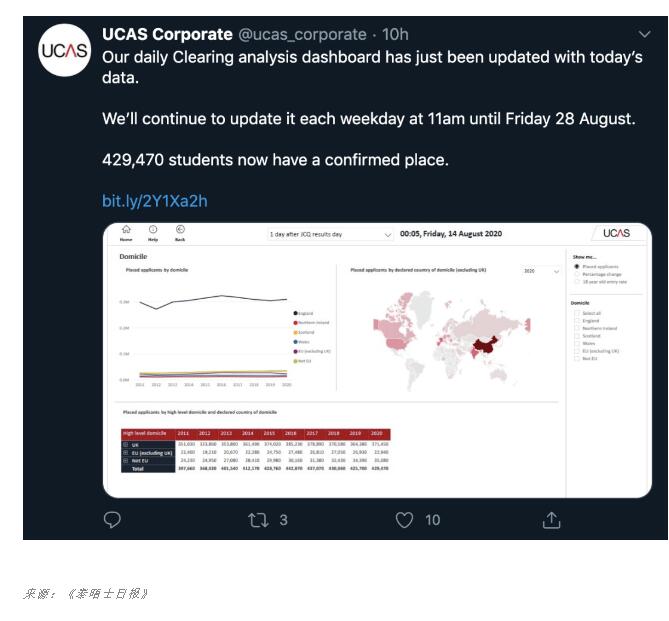Tick the Scotland domicile checkbox
This screenshot has height=621, width=669.
[x=576, y=336]
